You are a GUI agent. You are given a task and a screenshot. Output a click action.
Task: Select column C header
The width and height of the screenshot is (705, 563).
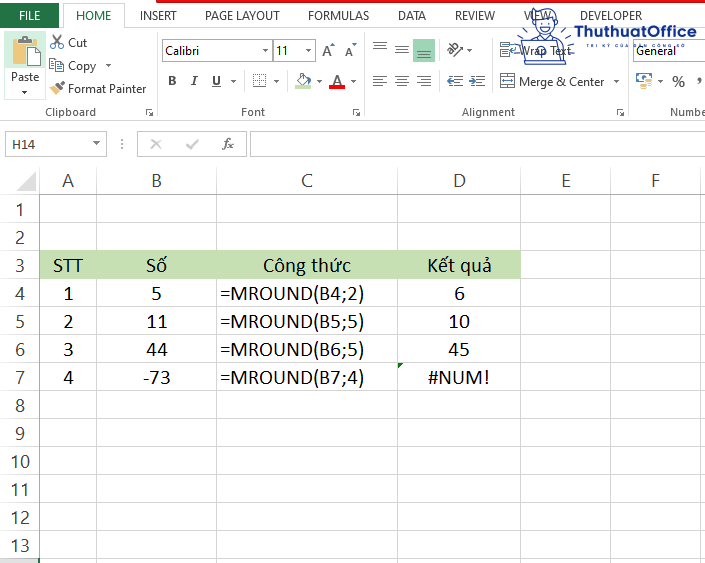pyautogui.click(x=307, y=181)
